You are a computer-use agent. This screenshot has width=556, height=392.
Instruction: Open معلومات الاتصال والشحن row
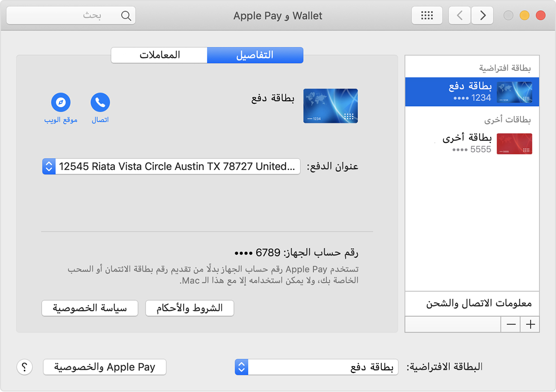tap(472, 304)
